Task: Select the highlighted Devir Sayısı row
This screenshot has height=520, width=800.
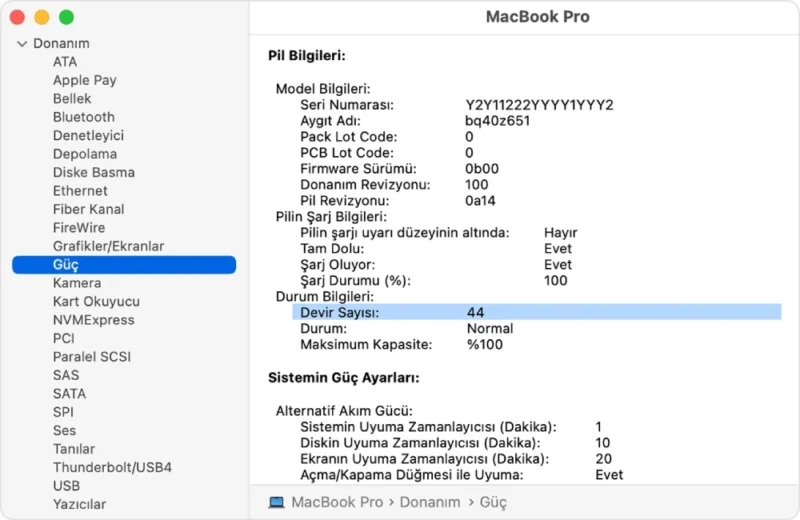Action: tap(537, 312)
